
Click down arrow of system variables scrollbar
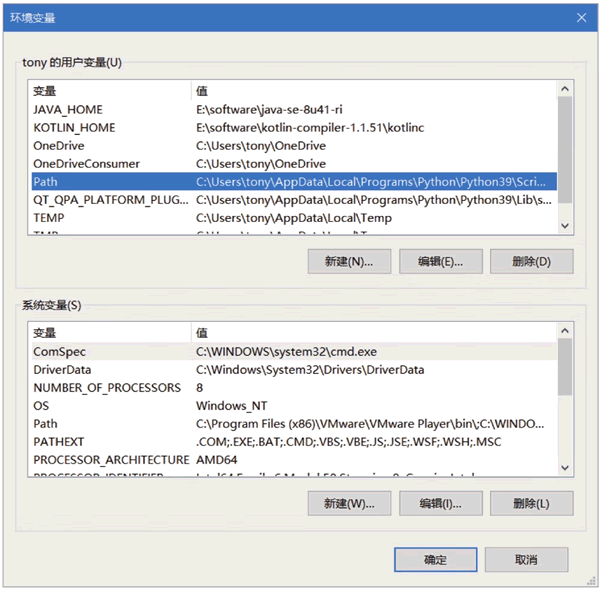pos(565,468)
